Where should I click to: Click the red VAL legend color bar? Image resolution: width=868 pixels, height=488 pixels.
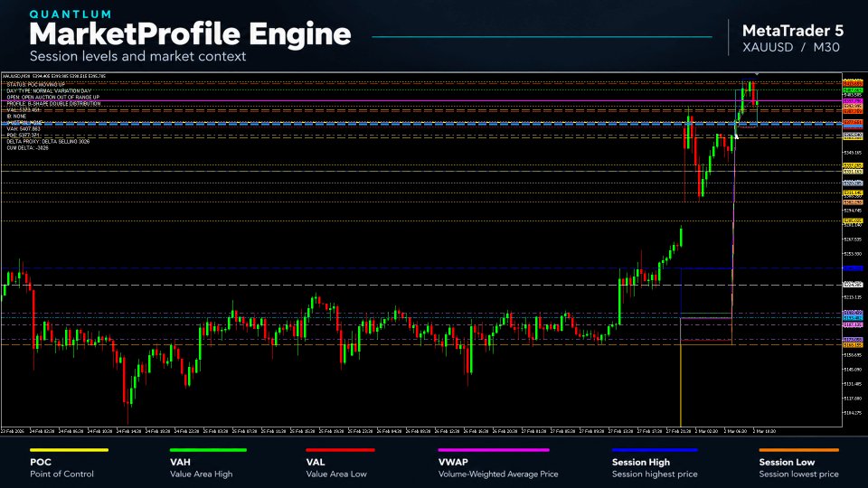point(341,450)
